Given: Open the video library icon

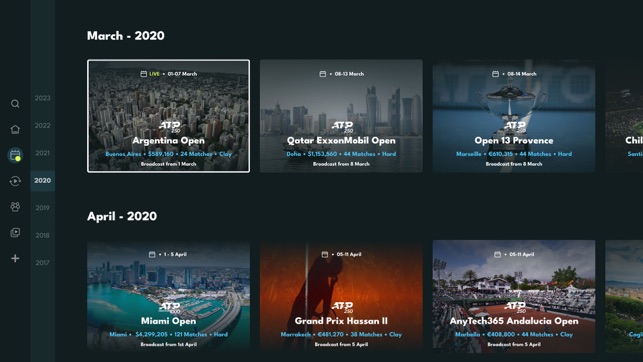Looking at the screenshot, I should [15, 232].
